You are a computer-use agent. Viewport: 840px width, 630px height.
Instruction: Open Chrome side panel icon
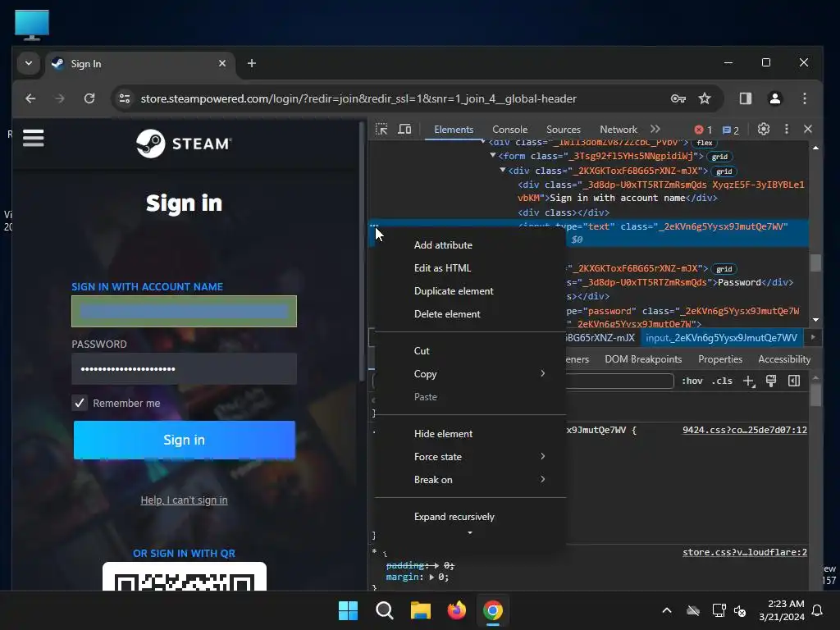point(745,98)
